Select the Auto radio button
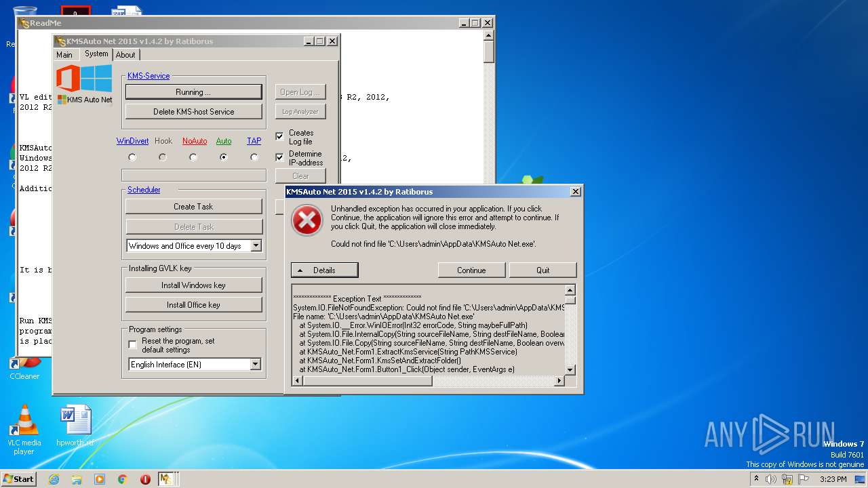Screen dimensions: 868x488 tap(224, 157)
